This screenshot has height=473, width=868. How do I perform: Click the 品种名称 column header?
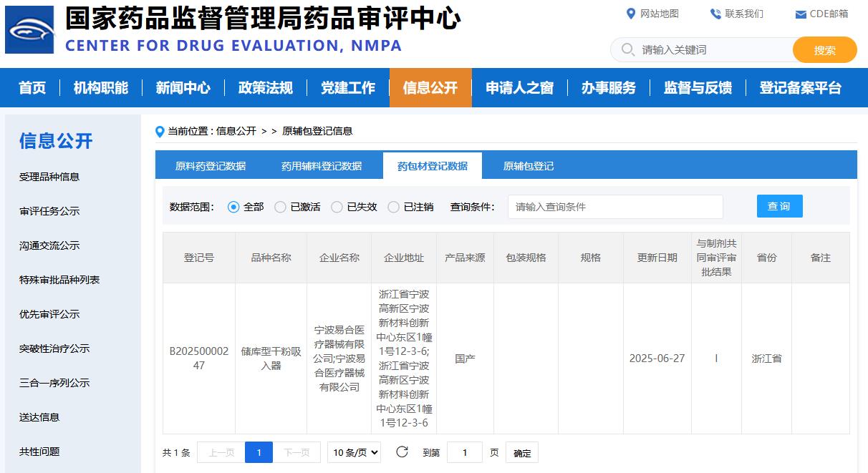click(x=271, y=258)
